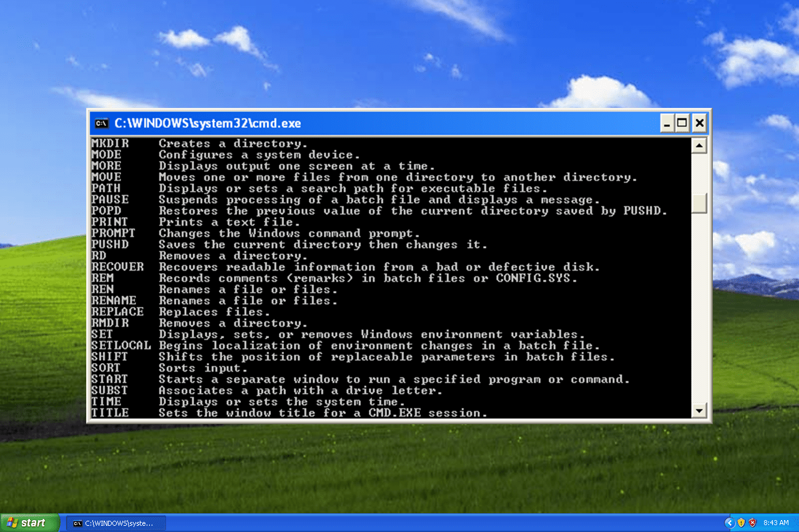Select the C:\WINDOWS\syste... taskbar button
Image resolution: width=799 pixels, height=532 pixels.
117,523
